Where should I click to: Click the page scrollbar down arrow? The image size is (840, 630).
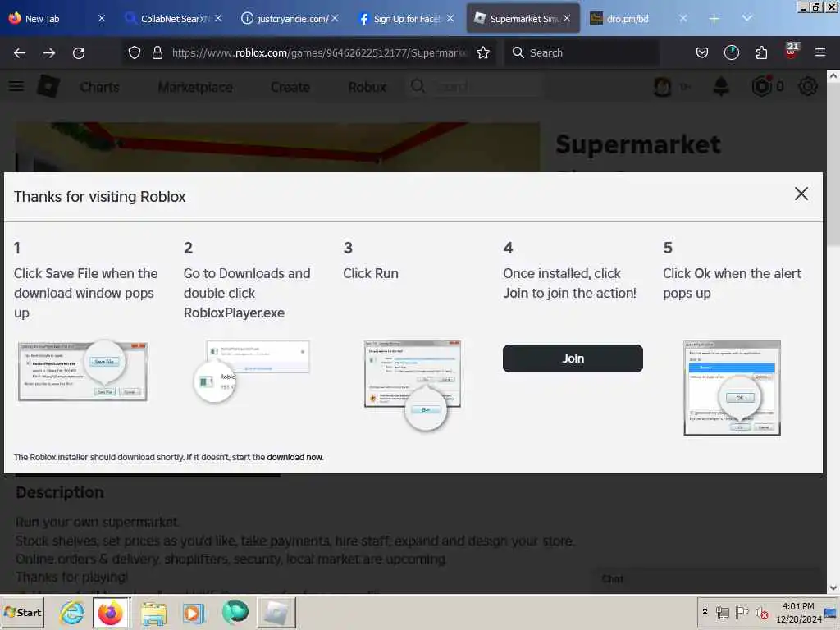click(x=833, y=587)
